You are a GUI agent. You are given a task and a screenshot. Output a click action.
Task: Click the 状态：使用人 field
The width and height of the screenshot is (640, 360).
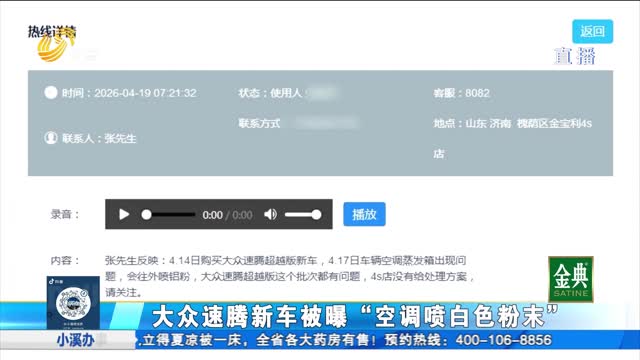(x=288, y=93)
